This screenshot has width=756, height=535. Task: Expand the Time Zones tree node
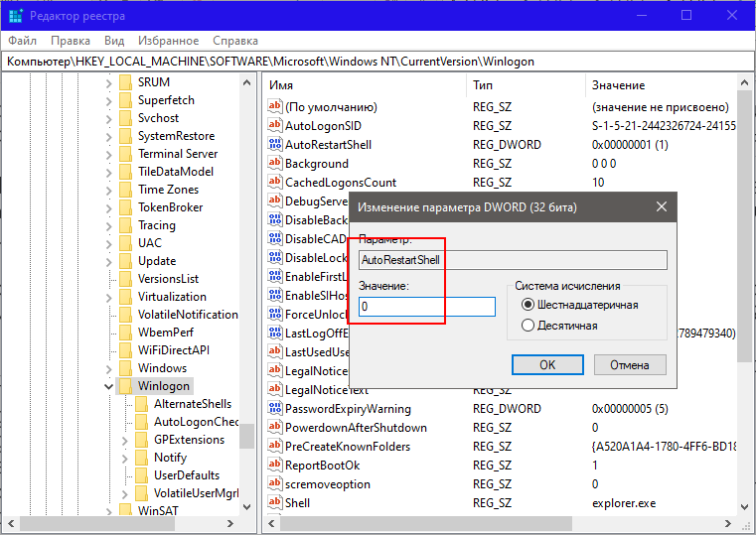pos(109,191)
